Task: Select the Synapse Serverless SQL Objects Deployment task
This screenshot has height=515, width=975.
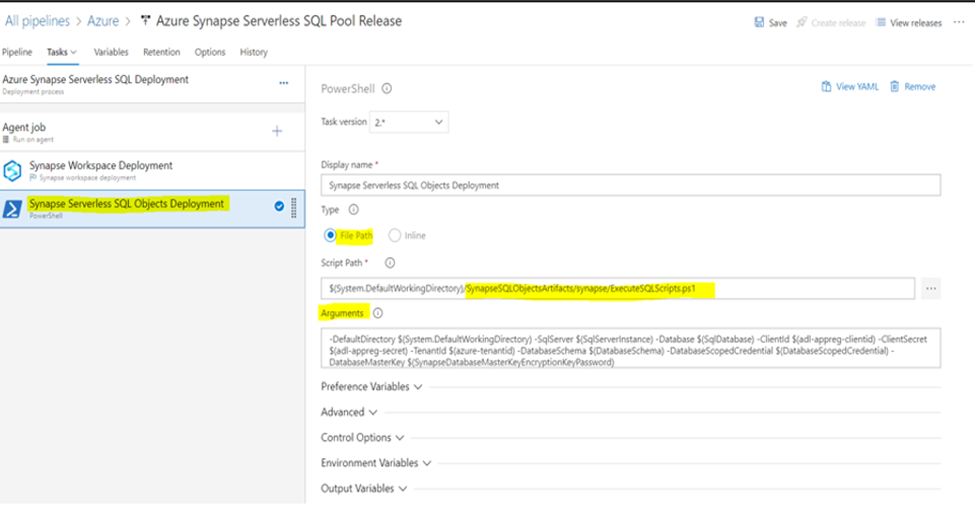Action: click(152, 209)
